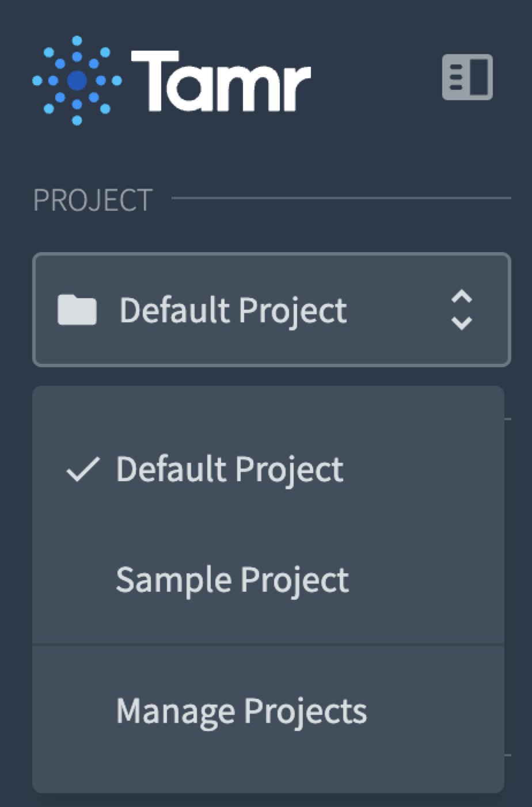Screen dimensions: 532x807
Task: Switch to the unchecked Sample Project
Action: (x=268, y=579)
